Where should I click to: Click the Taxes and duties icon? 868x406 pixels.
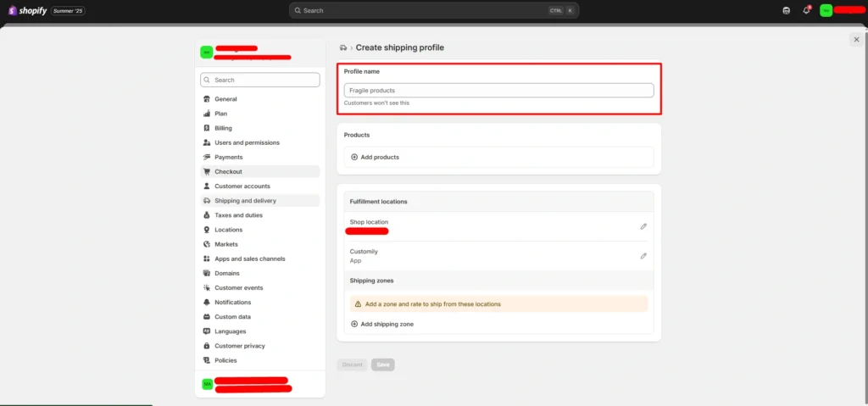[x=207, y=215]
